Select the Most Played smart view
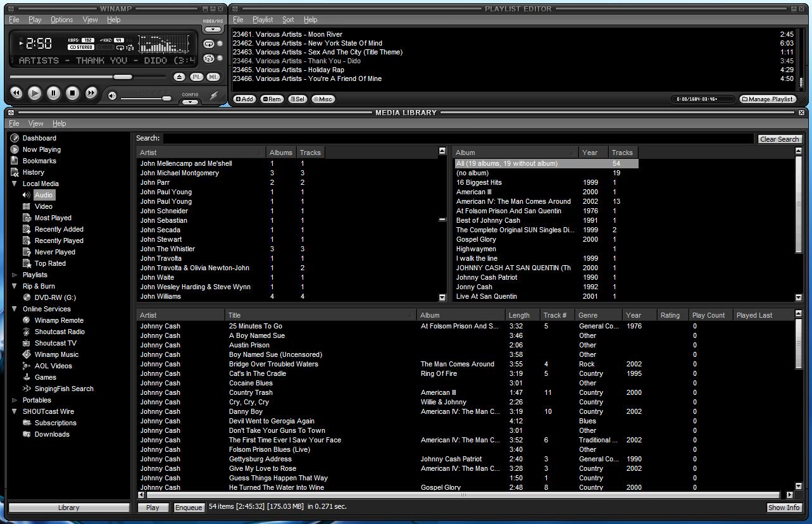The image size is (812, 524). 53,218
